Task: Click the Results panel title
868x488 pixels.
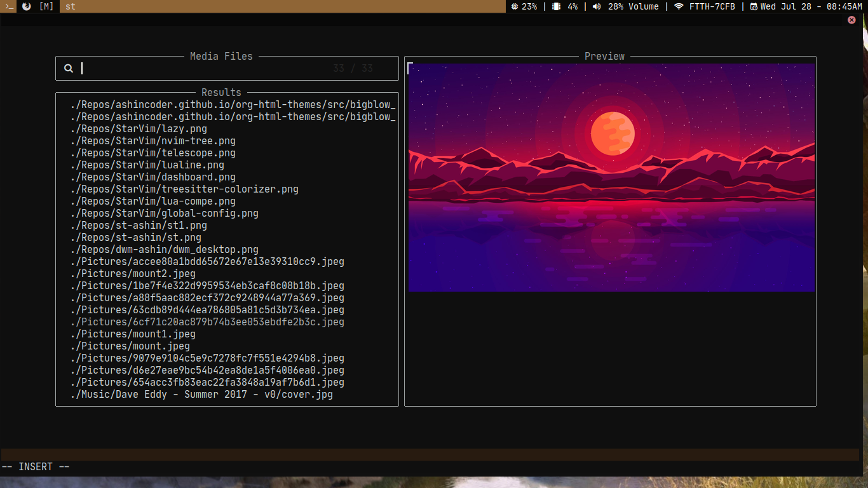Action: click(x=221, y=92)
